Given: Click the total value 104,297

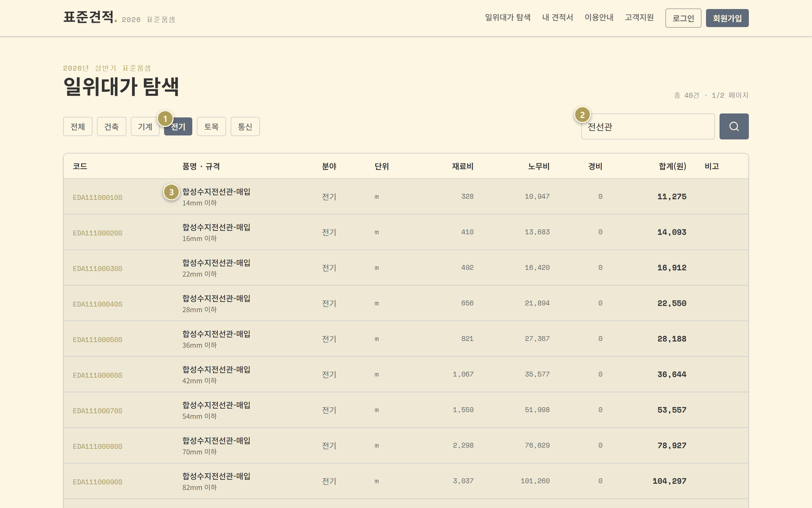Looking at the screenshot, I should pos(669,481).
